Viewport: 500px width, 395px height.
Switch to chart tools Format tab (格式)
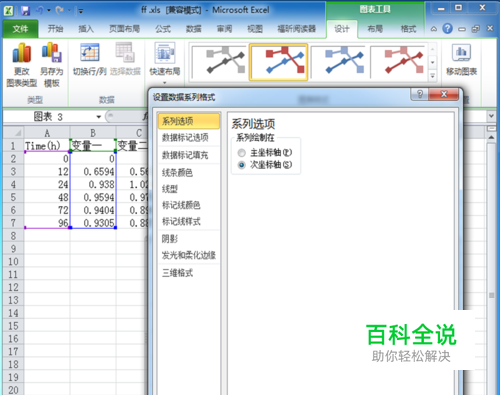(x=408, y=29)
